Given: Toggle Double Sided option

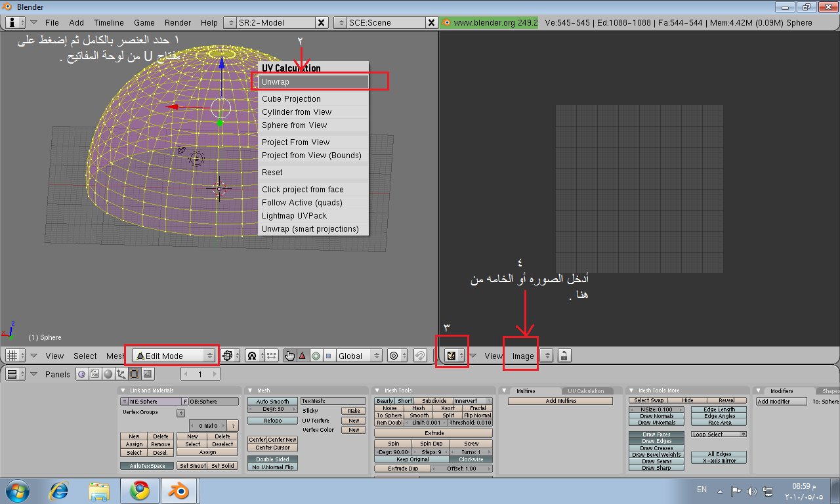Looking at the screenshot, I should 272,459.
